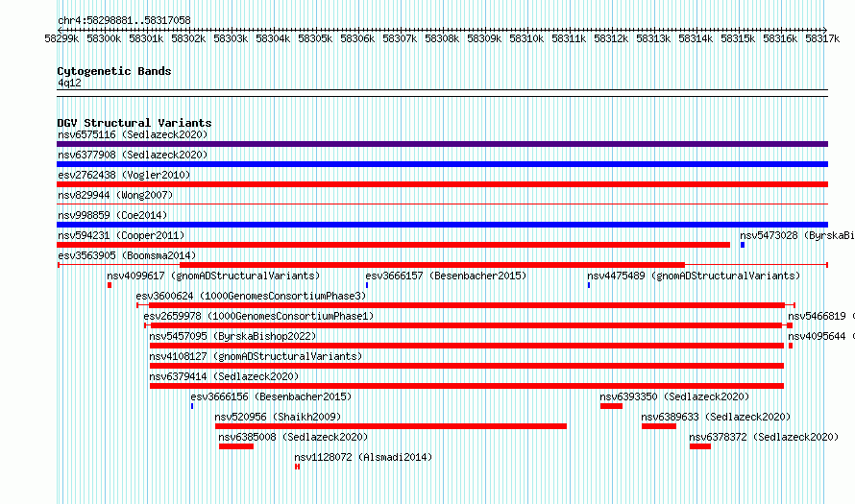This screenshot has width=855, height=504.
Task: Select the tiny blue esv3666157 marker
Action: (367, 285)
